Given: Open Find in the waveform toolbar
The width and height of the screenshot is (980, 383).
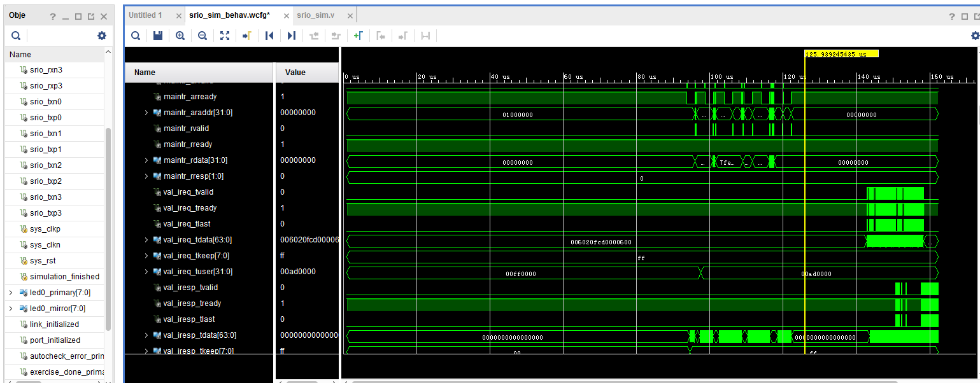Looking at the screenshot, I should tap(136, 36).
